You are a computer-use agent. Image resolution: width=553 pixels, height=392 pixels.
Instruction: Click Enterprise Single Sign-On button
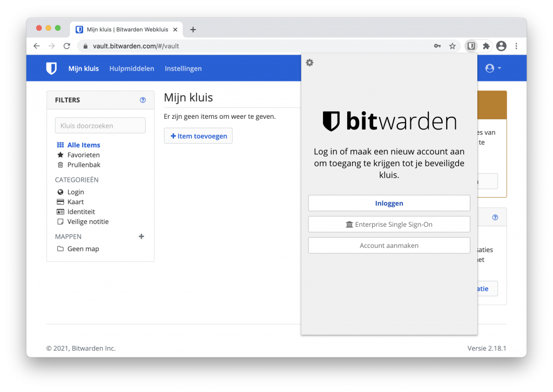pos(389,225)
